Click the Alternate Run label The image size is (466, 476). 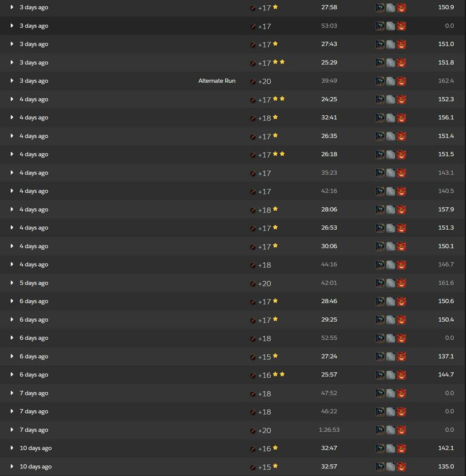(x=217, y=81)
